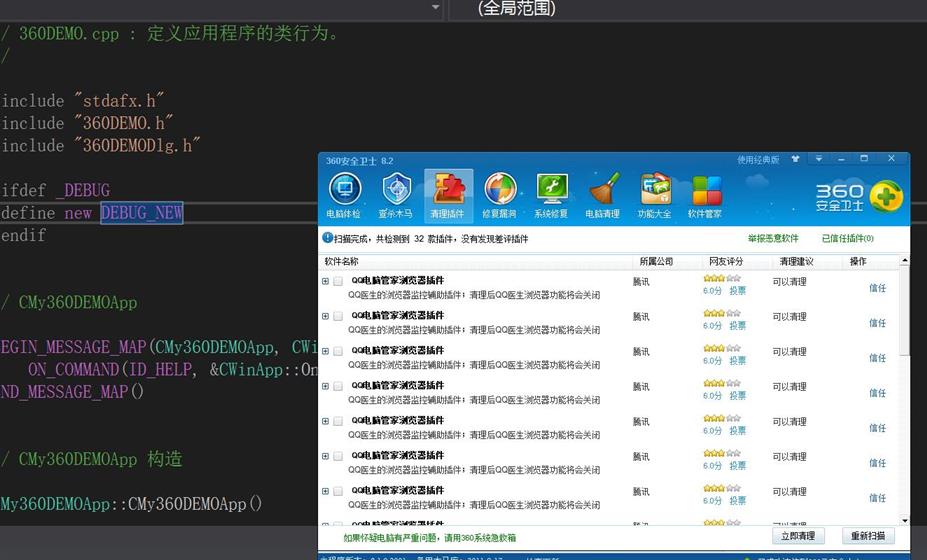Click the star rating in the fifth plugin row
This screenshot has width=927, height=560.
point(722,417)
